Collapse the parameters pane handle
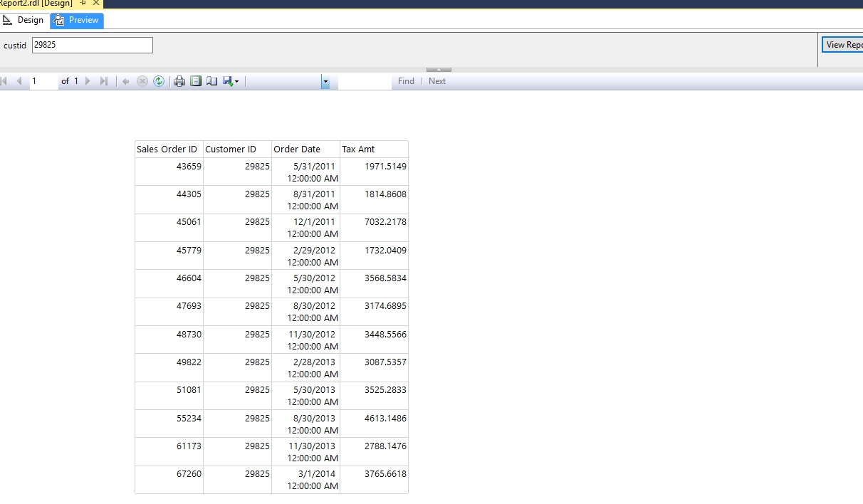863x504 pixels. [439, 69]
